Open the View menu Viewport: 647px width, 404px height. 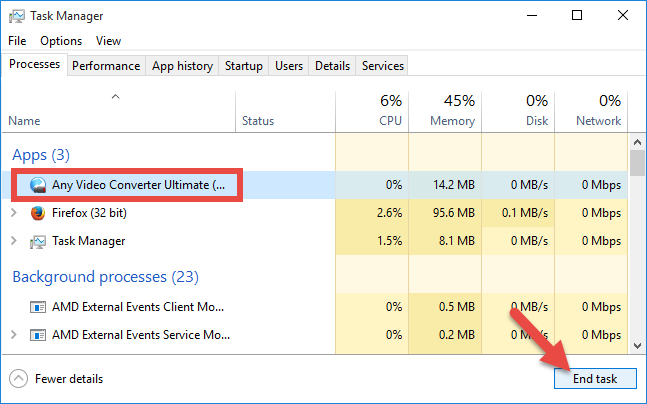coord(109,41)
